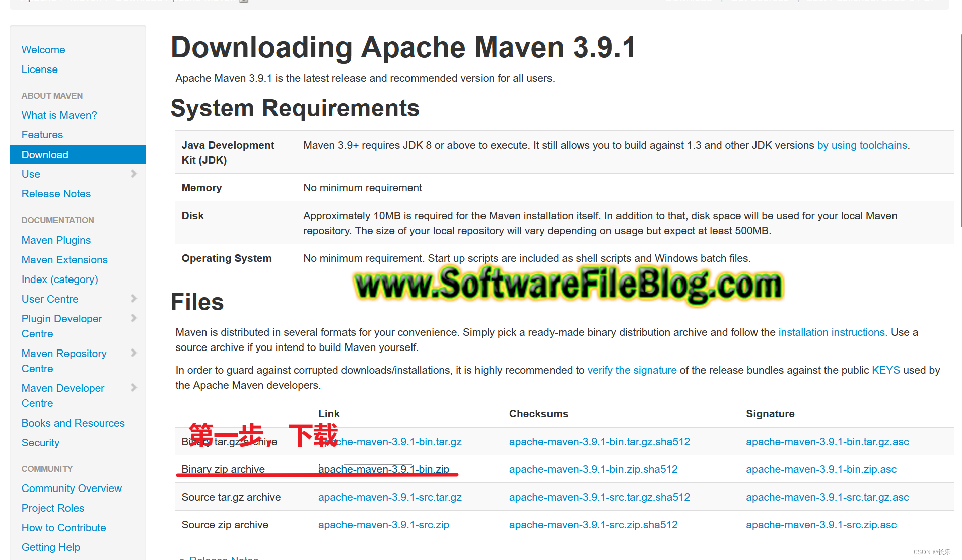The image size is (962, 560).
Task: Download apache-maven-3.9.1-src.zip
Action: pos(384,525)
